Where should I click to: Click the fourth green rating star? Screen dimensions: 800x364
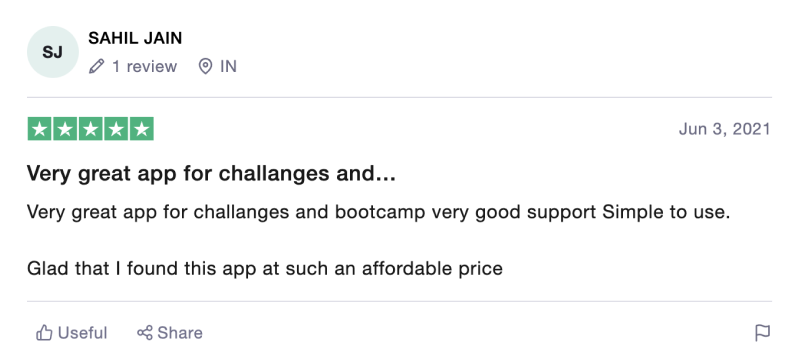pos(116,129)
